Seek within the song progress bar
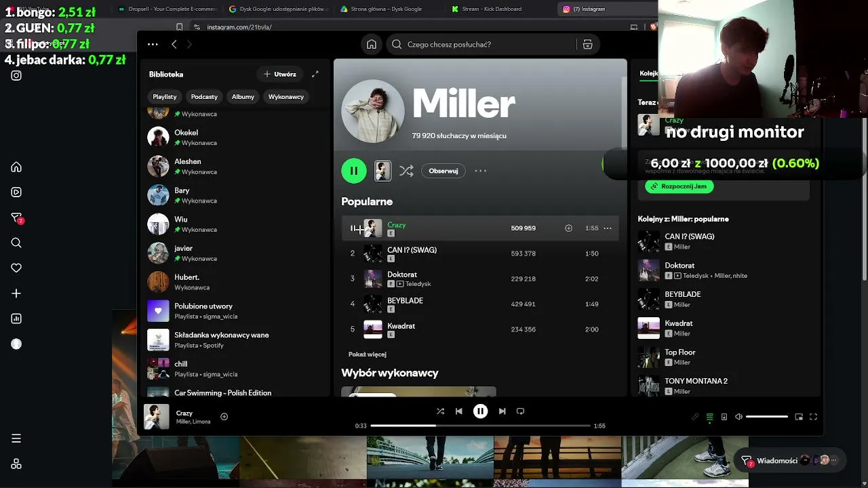 481,426
